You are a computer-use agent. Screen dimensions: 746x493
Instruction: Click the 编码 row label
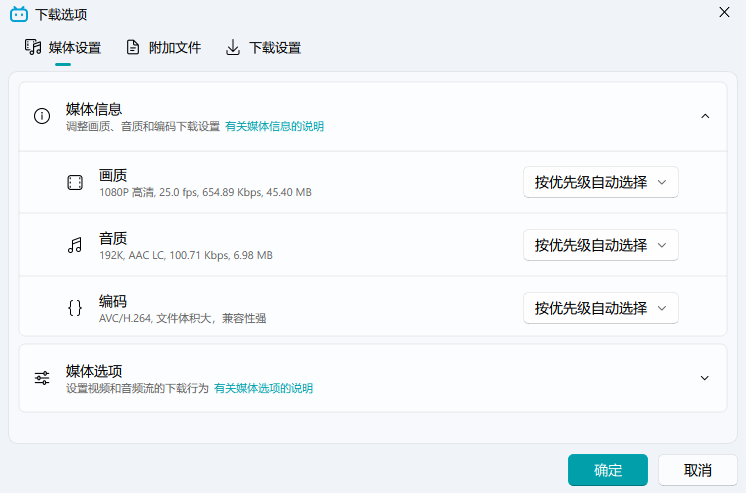113,301
